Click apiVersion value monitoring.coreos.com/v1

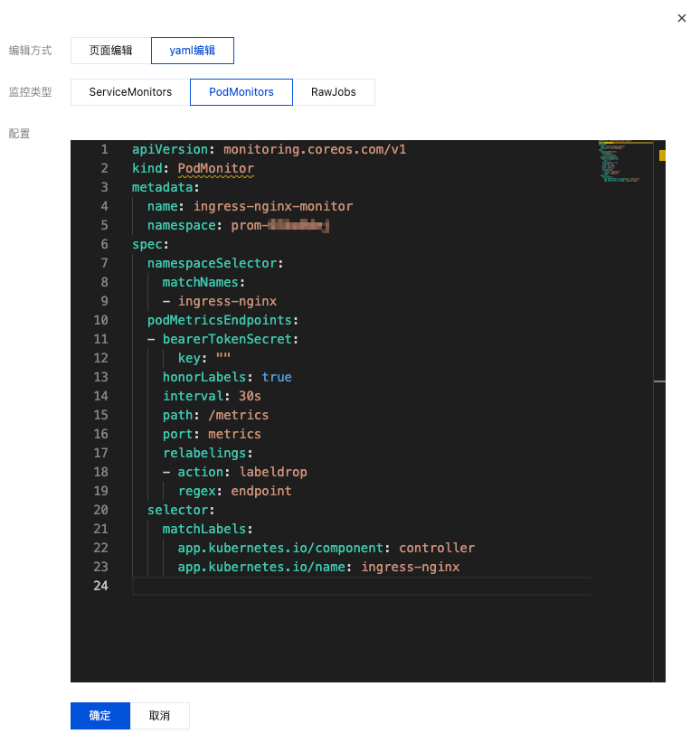click(x=315, y=149)
